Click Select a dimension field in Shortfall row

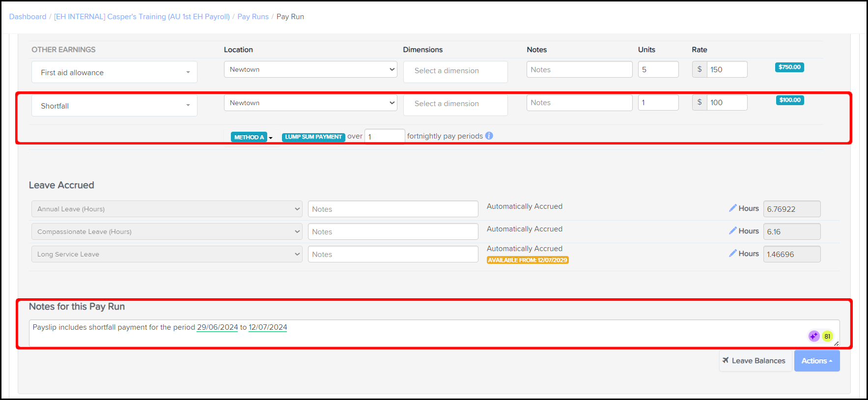[455, 104]
